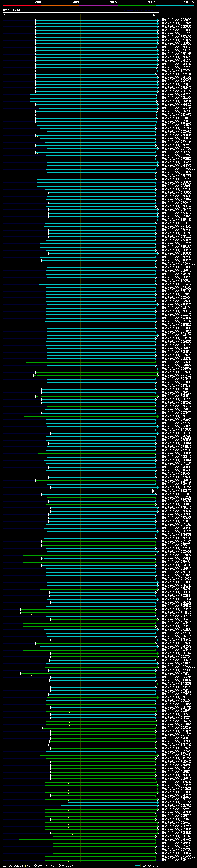197x868 pixels.
Task: Click the green alignment bar for UniRef100_C5XBN1
Action: 91,362
